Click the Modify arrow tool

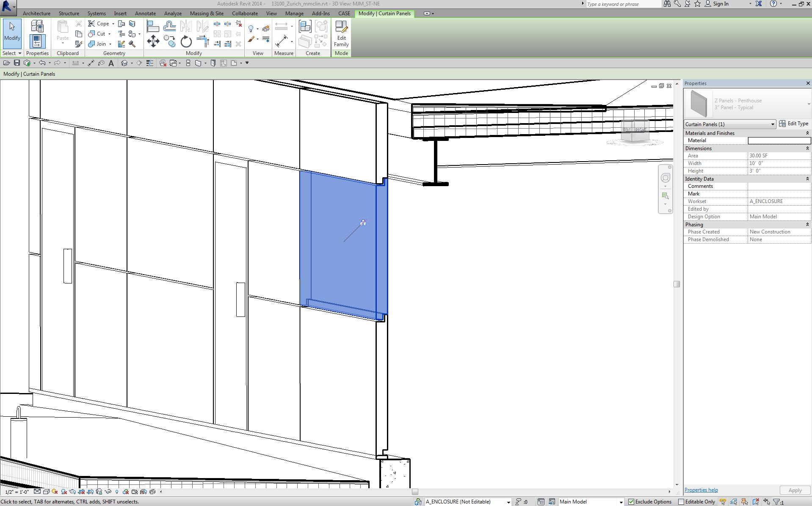coord(12,31)
